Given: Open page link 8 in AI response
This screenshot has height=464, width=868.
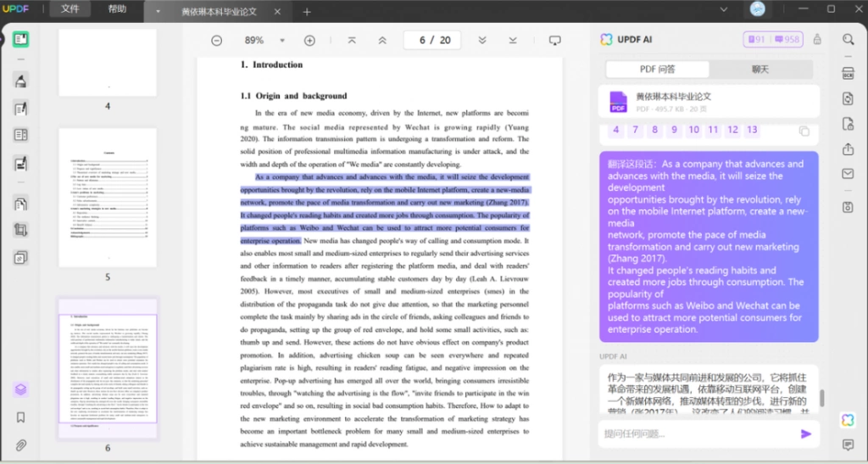Looking at the screenshot, I should [x=654, y=130].
